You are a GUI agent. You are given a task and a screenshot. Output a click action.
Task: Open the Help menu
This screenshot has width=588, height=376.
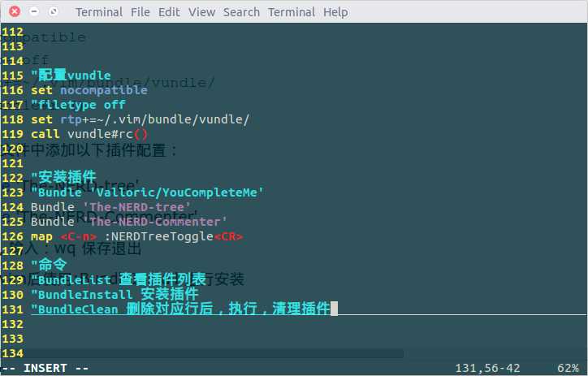pyautogui.click(x=335, y=12)
